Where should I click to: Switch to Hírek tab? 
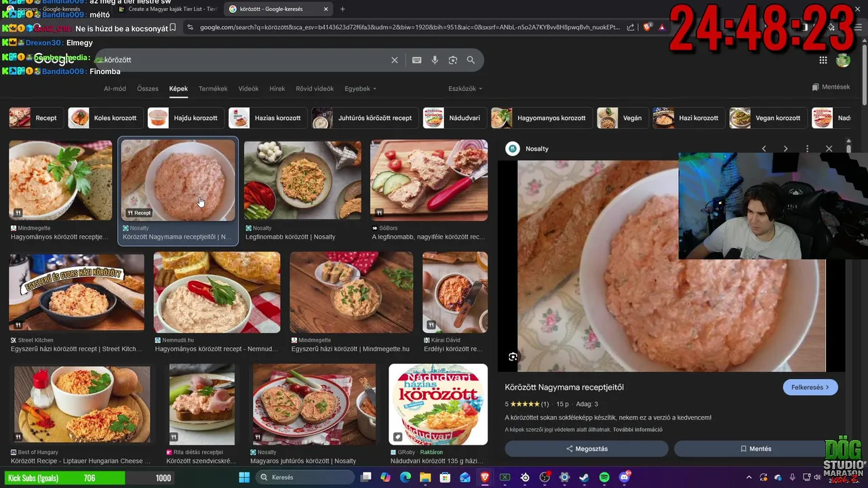(x=277, y=89)
